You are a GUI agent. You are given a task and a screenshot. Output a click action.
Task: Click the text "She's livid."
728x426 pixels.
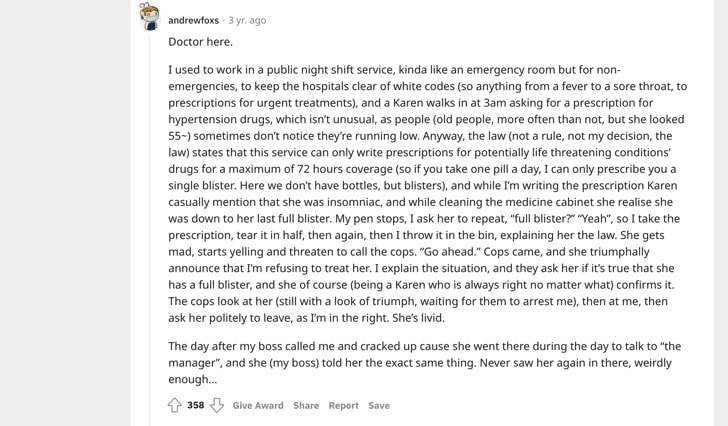(415, 318)
